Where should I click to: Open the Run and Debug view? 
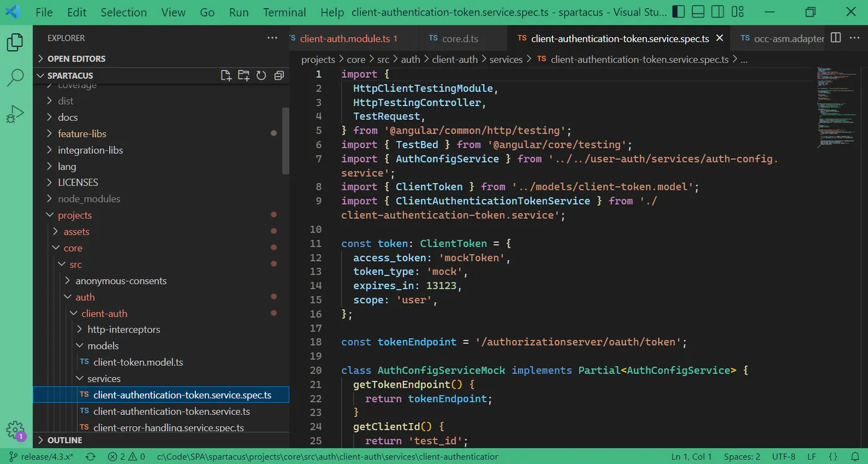point(15,114)
